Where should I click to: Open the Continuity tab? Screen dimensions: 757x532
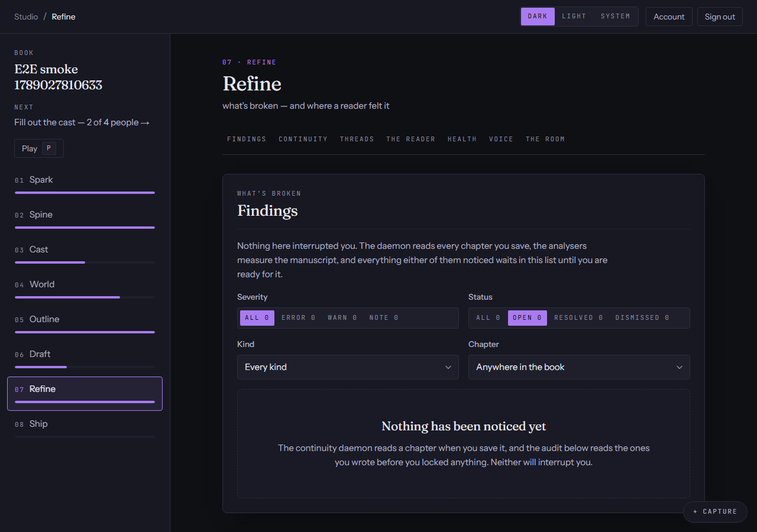point(303,140)
